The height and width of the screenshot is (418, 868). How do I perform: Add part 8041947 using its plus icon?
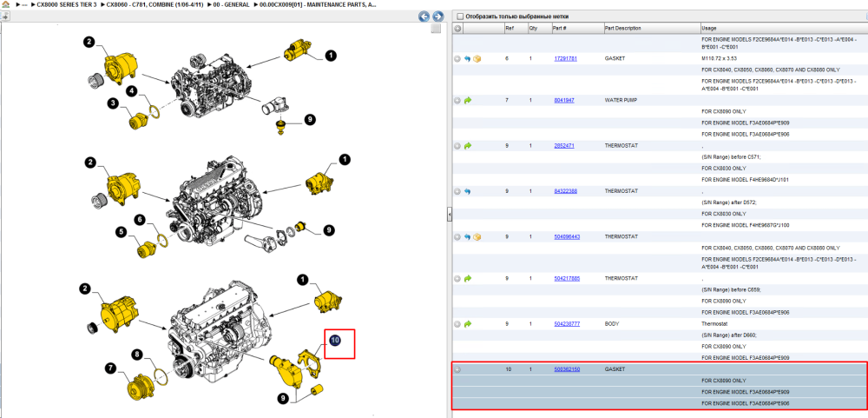tap(457, 100)
